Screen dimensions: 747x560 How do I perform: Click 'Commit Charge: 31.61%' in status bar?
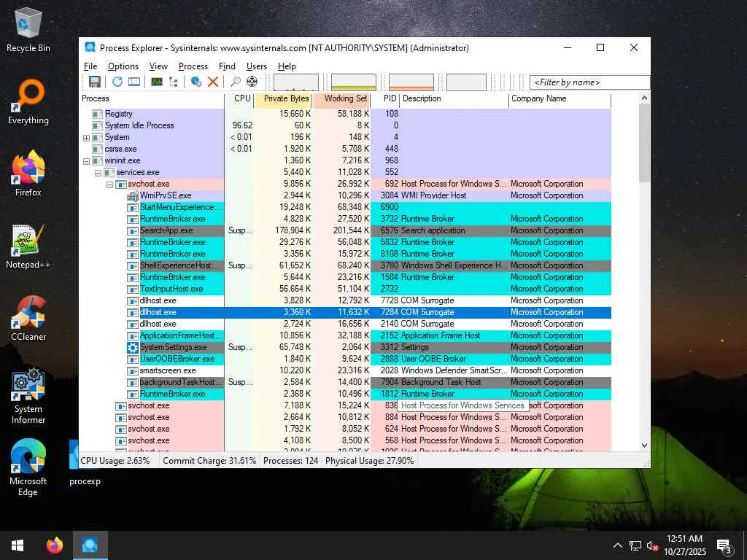click(x=209, y=461)
